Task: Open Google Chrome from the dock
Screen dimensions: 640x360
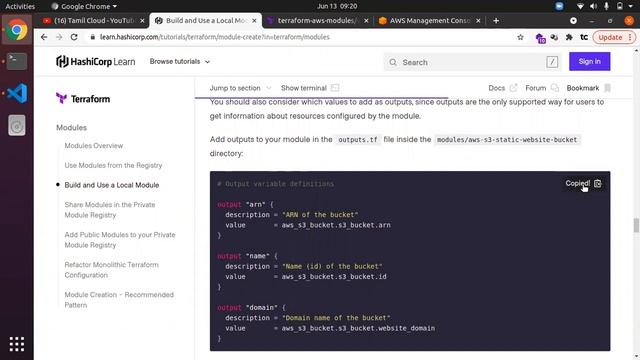Action: (17, 30)
